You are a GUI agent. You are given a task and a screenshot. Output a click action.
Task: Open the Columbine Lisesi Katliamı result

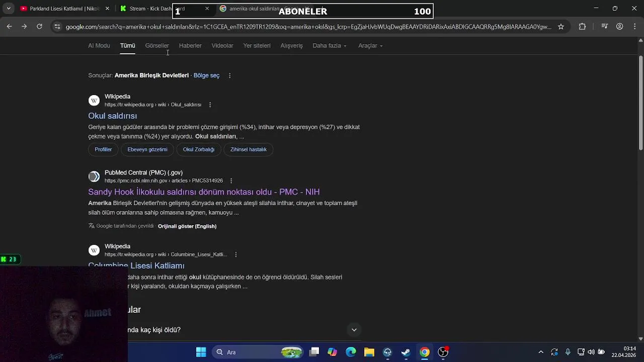pyautogui.click(x=136, y=265)
